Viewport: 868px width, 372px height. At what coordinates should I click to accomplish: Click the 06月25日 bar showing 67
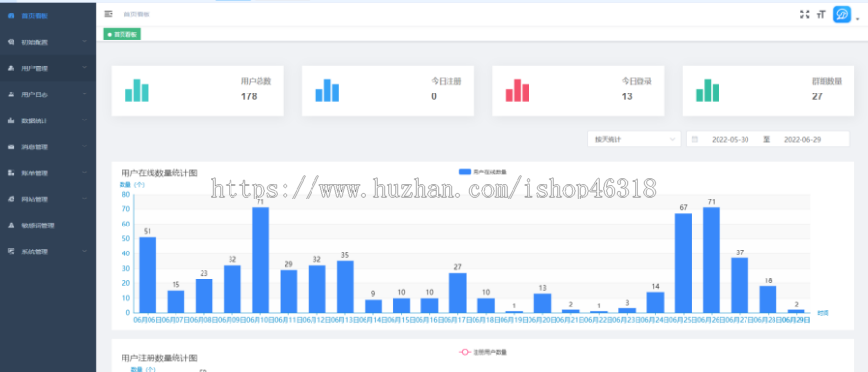(x=683, y=263)
